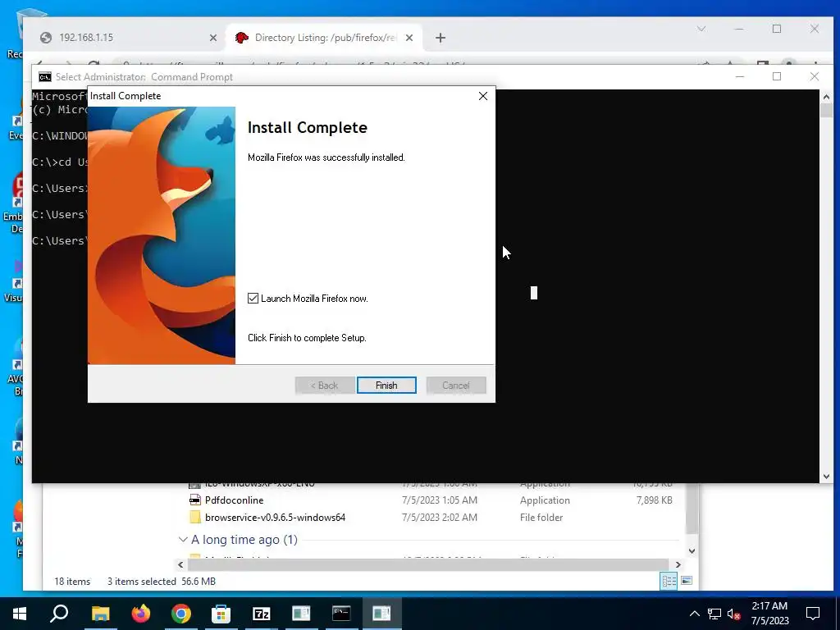Select Pdfdoconline file in Explorer
840x630 pixels.
pos(234,500)
